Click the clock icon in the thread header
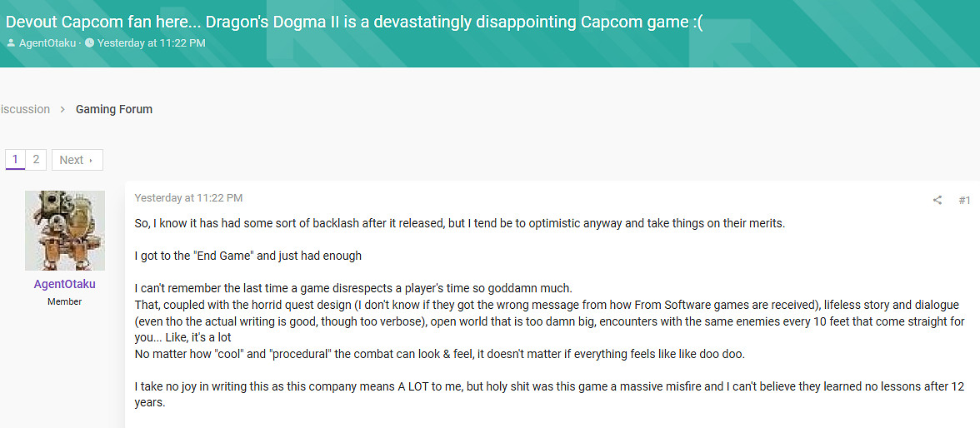The width and height of the screenshot is (980, 428). tap(89, 42)
